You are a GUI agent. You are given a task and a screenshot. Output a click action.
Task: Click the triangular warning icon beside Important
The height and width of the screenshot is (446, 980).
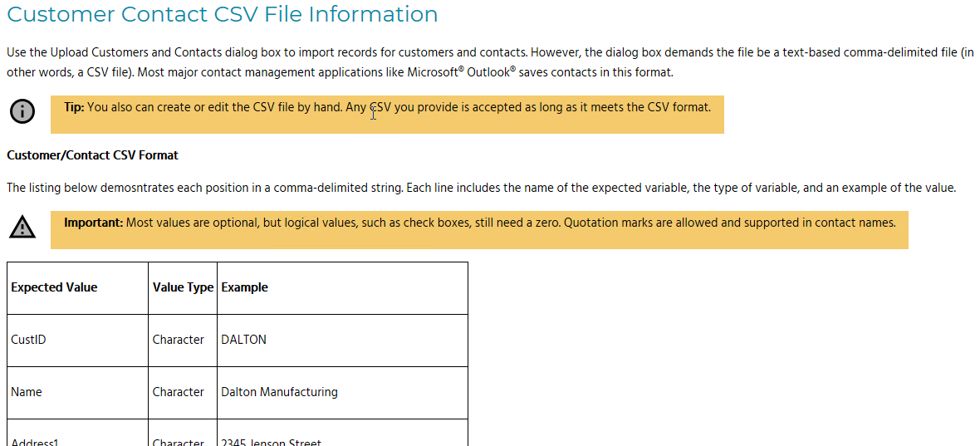[x=22, y=227]
